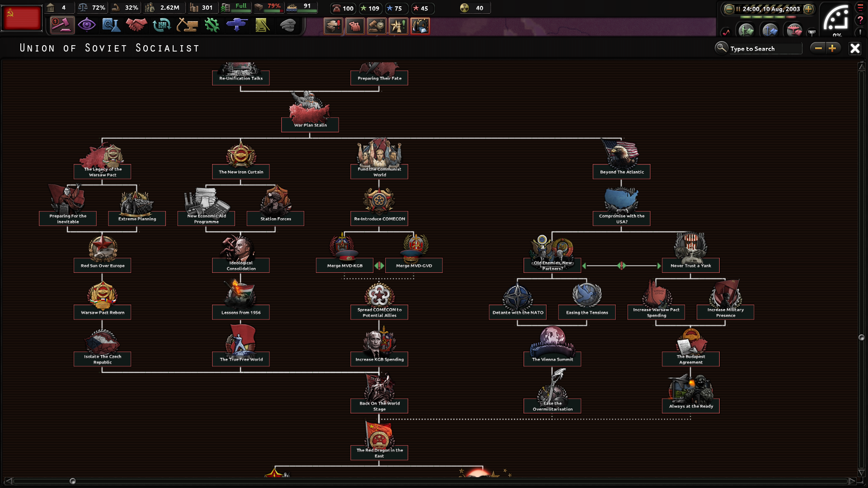Viewport: 868px width, 488px height.
Task: Click the Full fuel status indicator
Action: click(236, 8)
